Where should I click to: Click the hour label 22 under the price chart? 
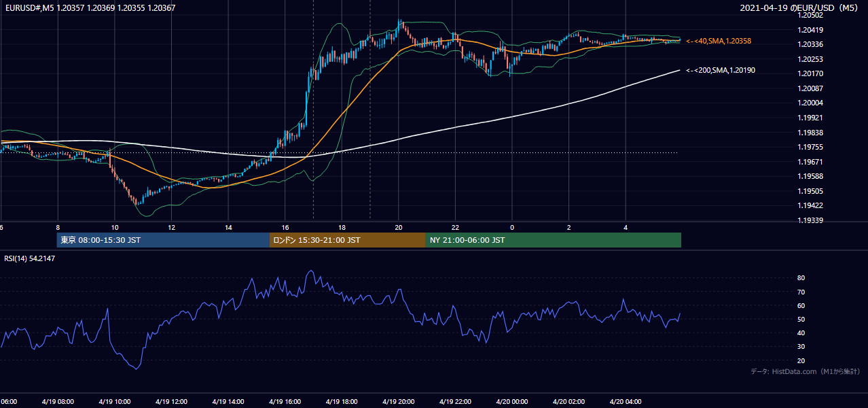[x=455, y=228]
